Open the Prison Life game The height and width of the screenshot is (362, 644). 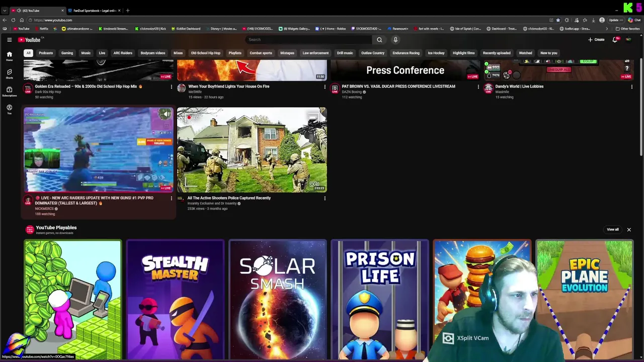(x=380, y=300)
